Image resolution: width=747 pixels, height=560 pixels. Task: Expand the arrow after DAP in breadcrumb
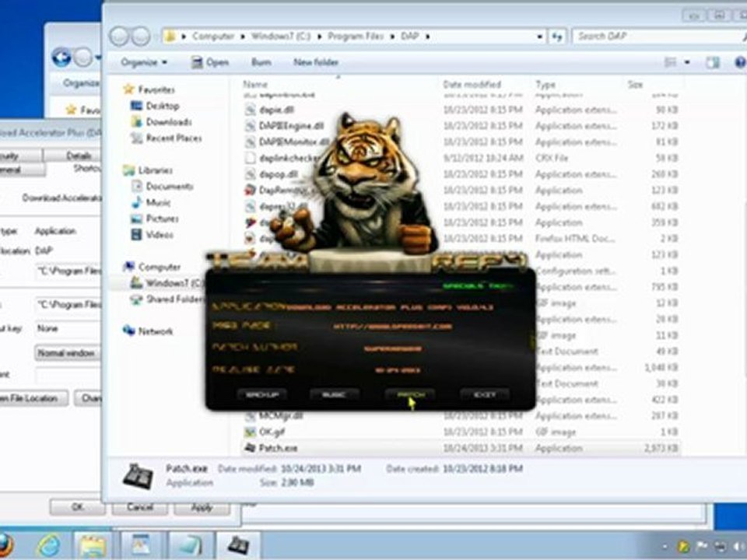coord(427,37)
